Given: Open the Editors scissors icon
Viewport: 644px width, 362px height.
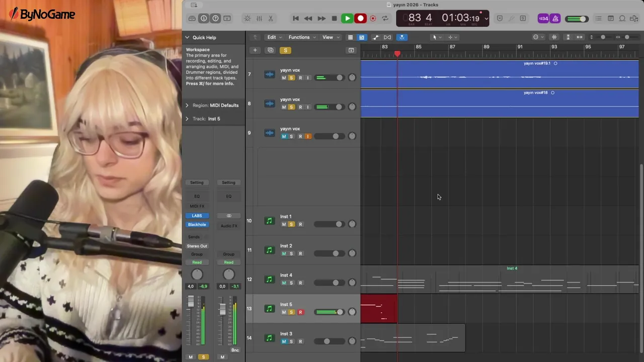Looking at the screenshot, I should (271, 19).
